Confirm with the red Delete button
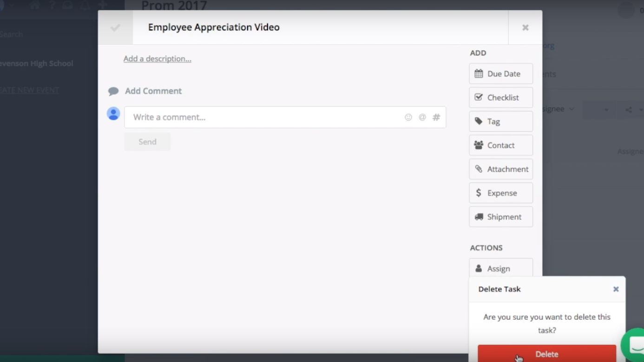This screenshot has width=644, height=362. coord(546,354)
